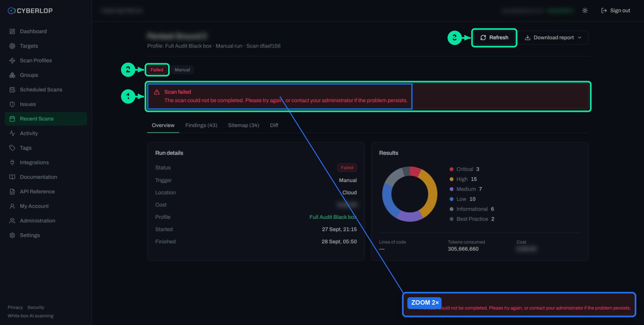
Task: Click the Recent Scans calendar icon
Action: pos(12,119)
